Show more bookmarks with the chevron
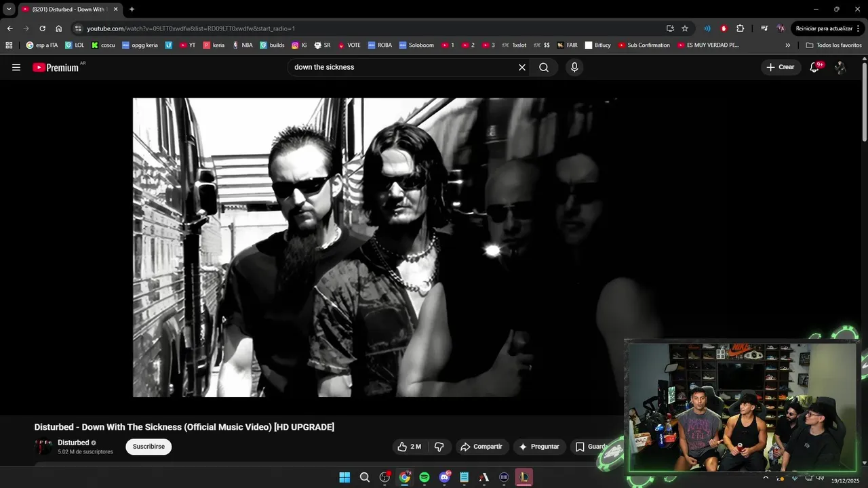Screen dimensions: 868x488 [787, 45]
